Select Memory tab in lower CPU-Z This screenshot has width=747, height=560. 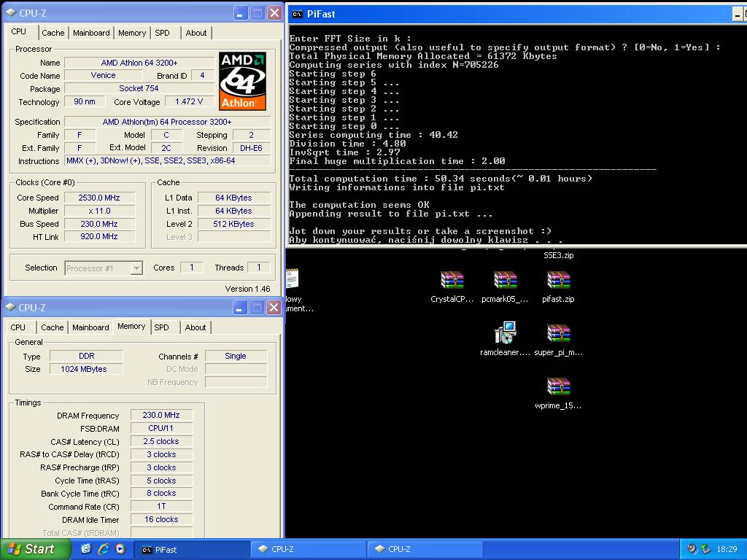coord(131,326)
